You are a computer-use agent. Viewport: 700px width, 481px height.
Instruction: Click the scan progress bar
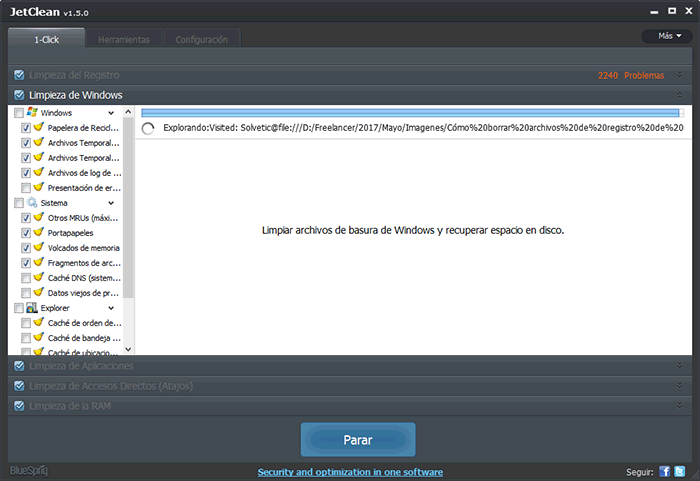(x=412, y=113)
